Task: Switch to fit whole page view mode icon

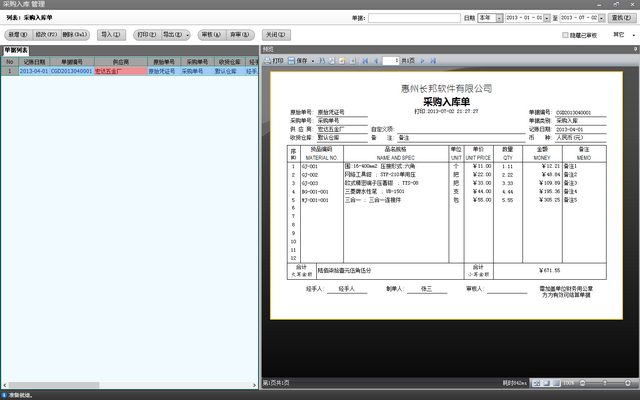Action: 537,383
